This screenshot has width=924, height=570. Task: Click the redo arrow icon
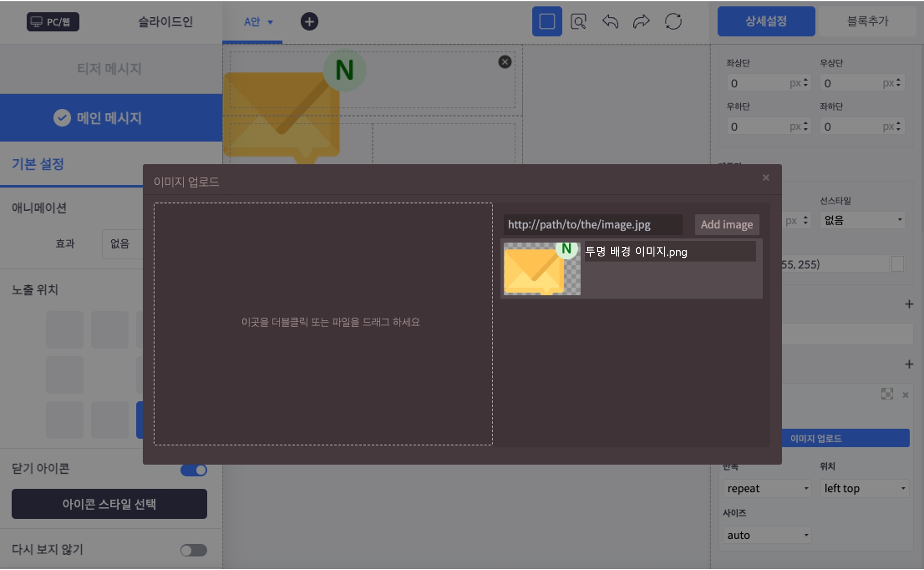coord(641,22)
